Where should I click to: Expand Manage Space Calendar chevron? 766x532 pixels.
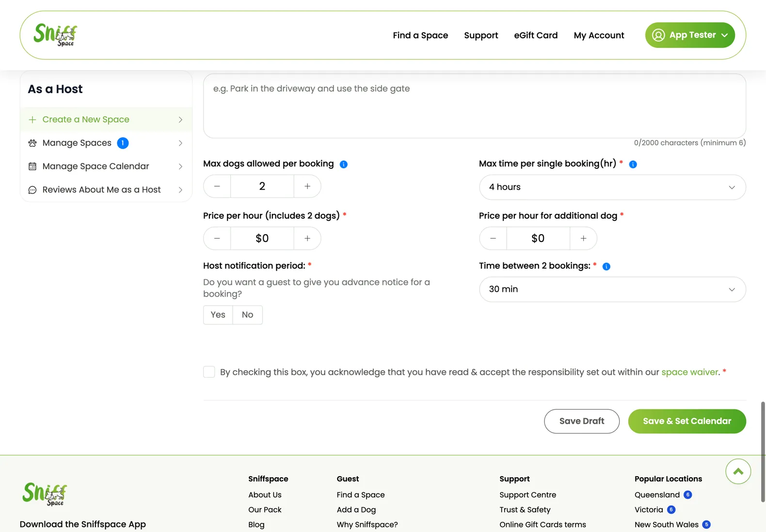[x=180, y=166]
